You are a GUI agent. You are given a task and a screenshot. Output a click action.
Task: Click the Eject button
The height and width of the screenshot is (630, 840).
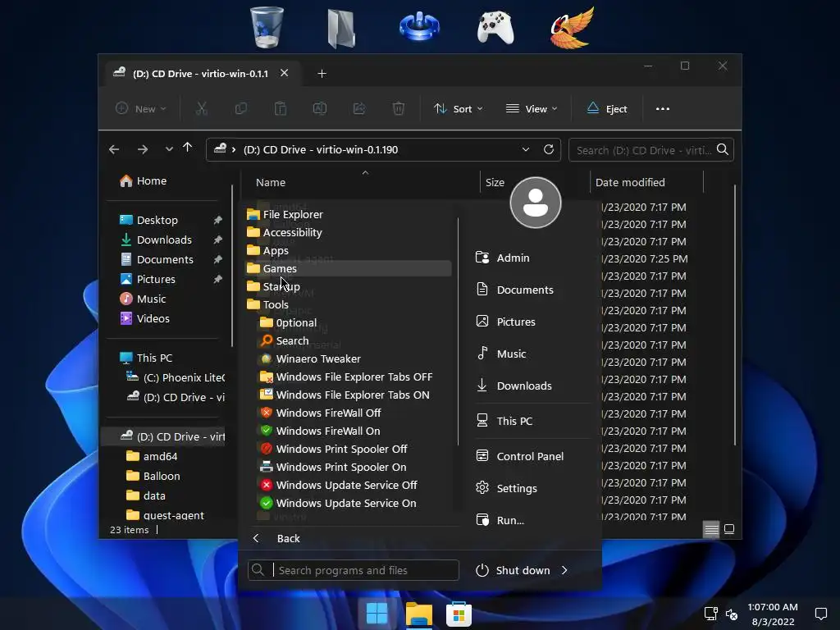click(606, 109)
